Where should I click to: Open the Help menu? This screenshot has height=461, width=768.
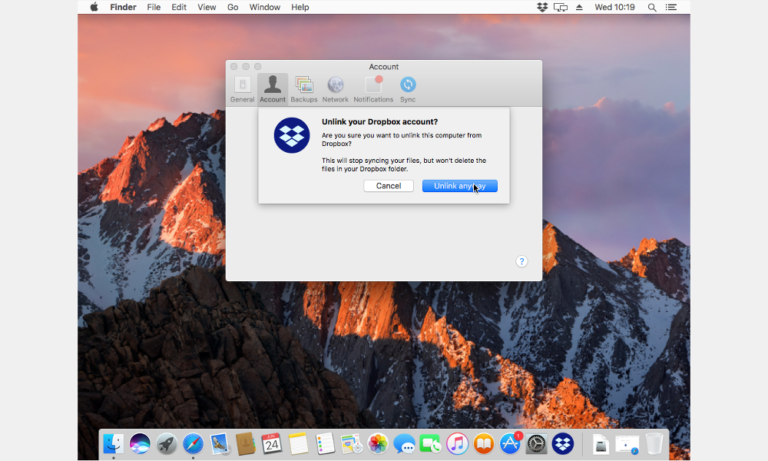[300, 7]
